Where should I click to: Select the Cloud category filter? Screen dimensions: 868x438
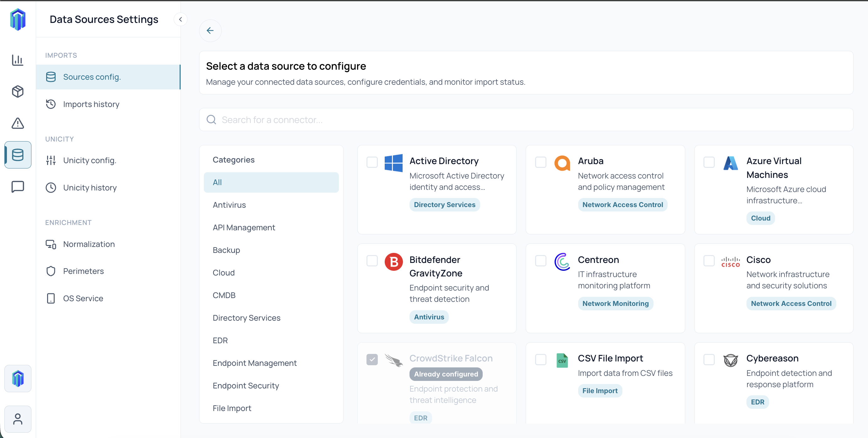pyautogui.click(x=223, y=272)
